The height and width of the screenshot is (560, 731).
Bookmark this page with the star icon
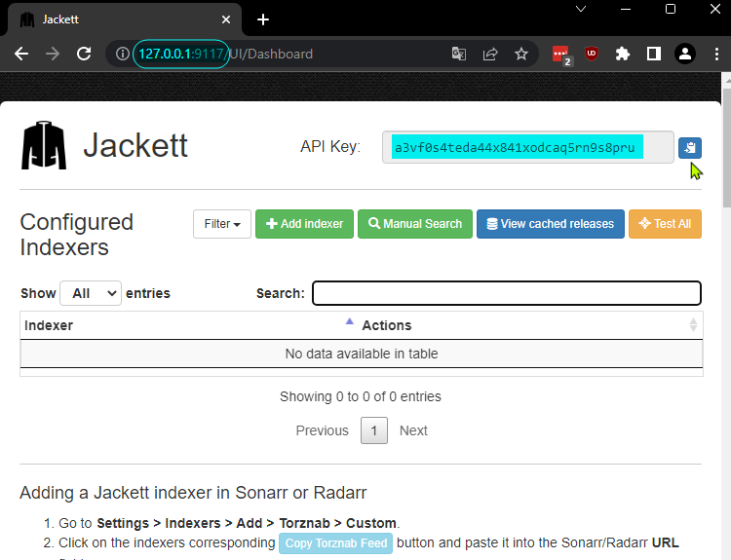pyautogui.click(x=521, y=54)
